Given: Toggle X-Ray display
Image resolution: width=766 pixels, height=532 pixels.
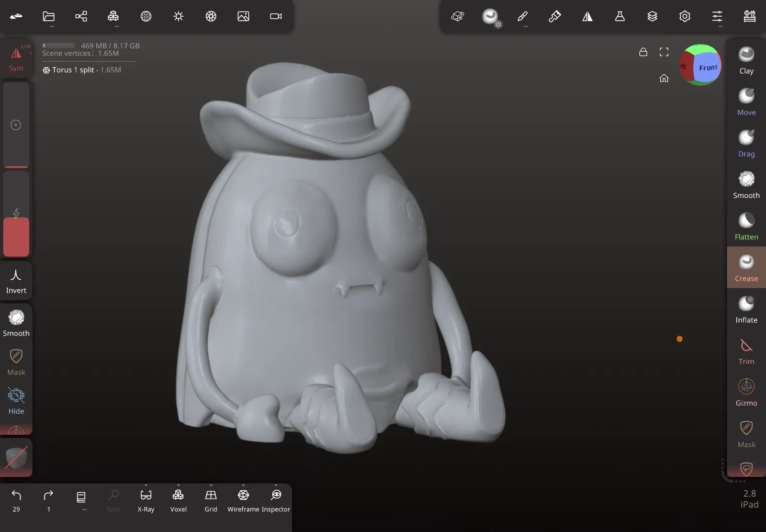Looking at the screenshot, I should point(146,500).
